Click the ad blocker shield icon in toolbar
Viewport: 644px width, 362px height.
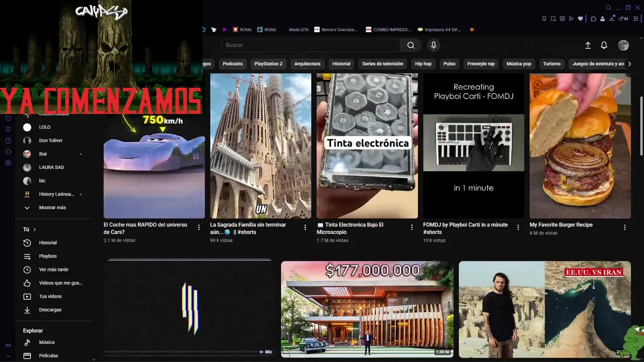[x=562, y=19]
